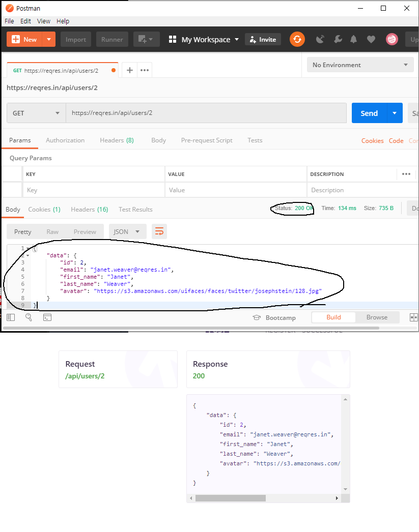Click the new window icon button
419x532 pixels.
tap(146, 39)
